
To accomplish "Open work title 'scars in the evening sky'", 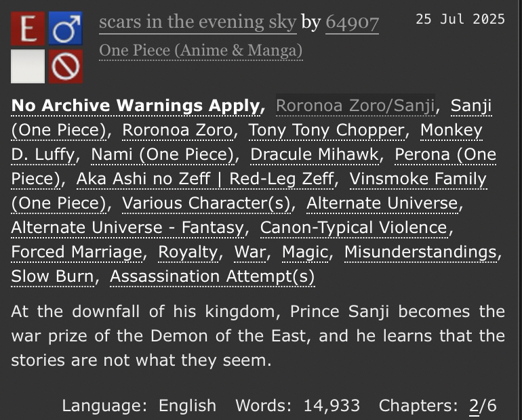I will pyautogui.click(x=198, y=22).
